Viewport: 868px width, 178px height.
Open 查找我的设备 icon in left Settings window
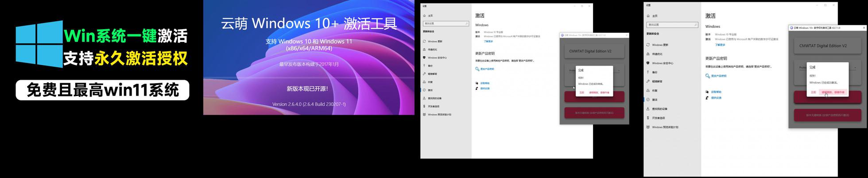coord(424,98)
